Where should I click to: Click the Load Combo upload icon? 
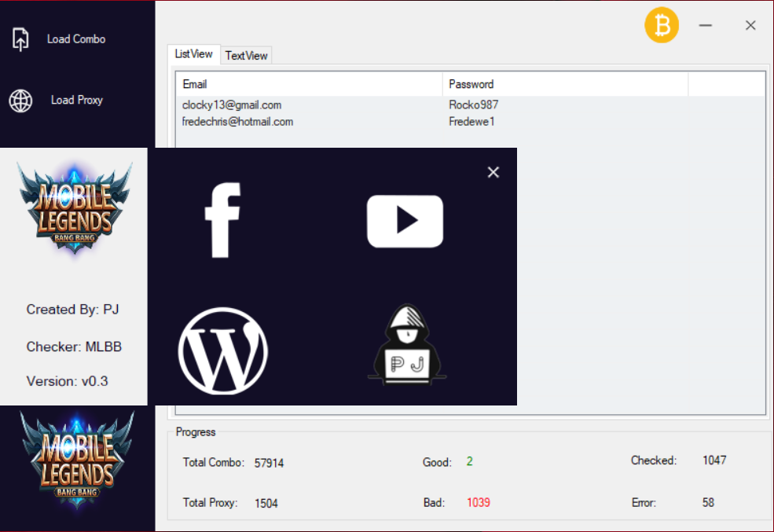click(x=20, y=39)
